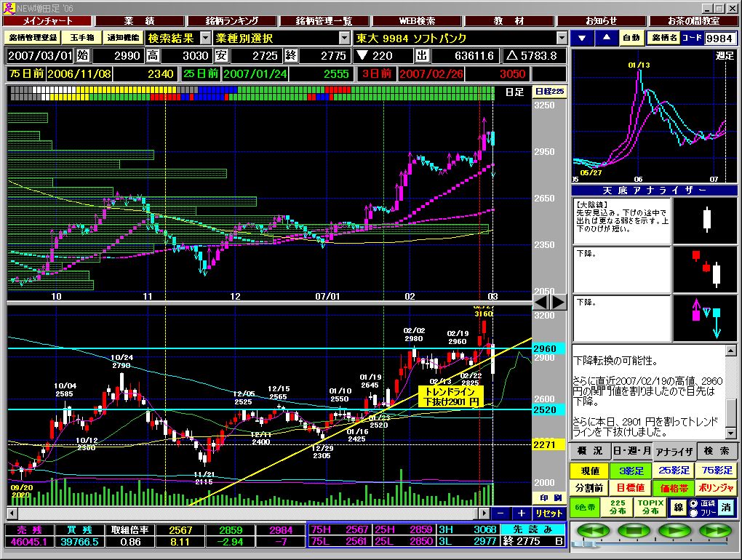Open the 東大 9984 ソフトバンク stock dropdown
The height and width of the screenshot is (560, 742).
tap(562, 38)
